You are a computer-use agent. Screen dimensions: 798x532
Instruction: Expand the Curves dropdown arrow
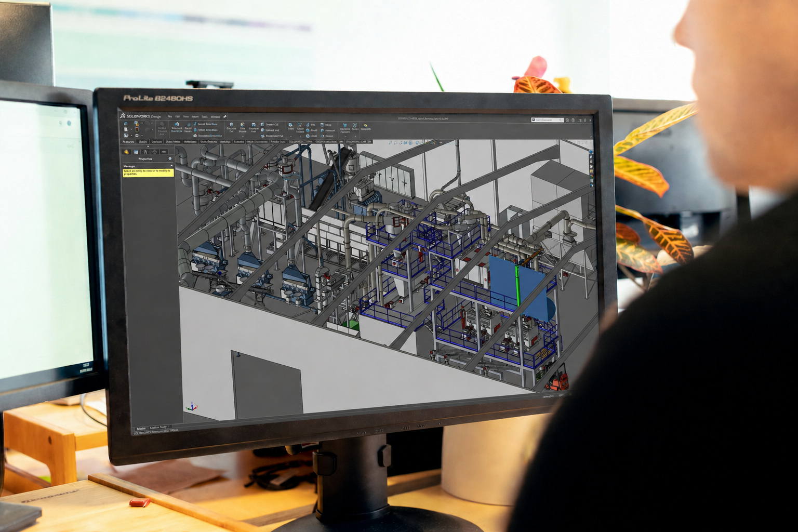[355, 136]
